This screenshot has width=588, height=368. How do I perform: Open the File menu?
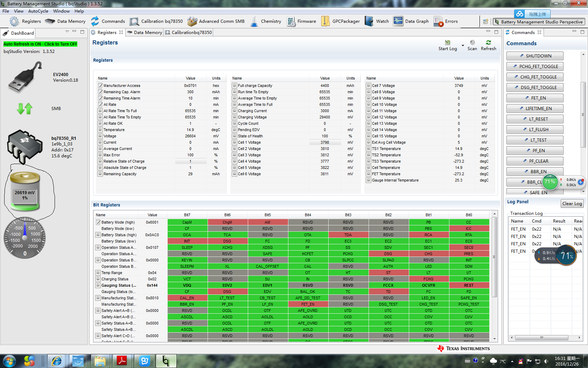(x=6, y=11)
